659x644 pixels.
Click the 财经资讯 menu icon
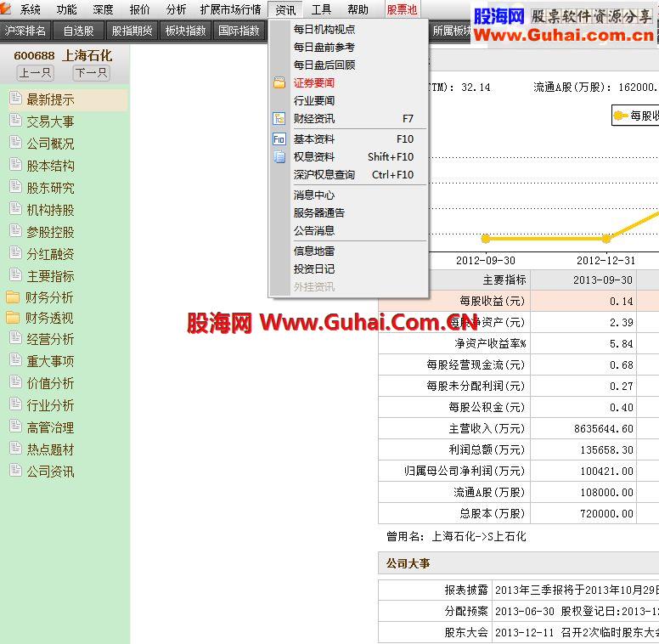[x=279, y=119]
